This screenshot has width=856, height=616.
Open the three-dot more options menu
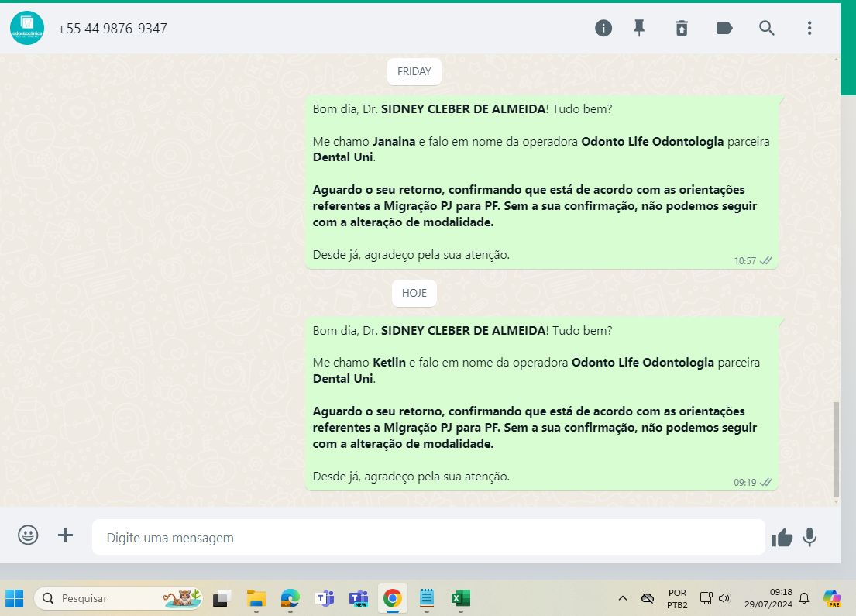pos(809,28)
